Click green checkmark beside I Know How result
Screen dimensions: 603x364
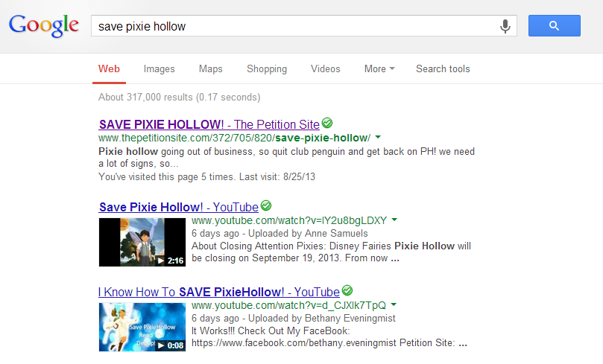pyautogui.click(x=347, y=291)
